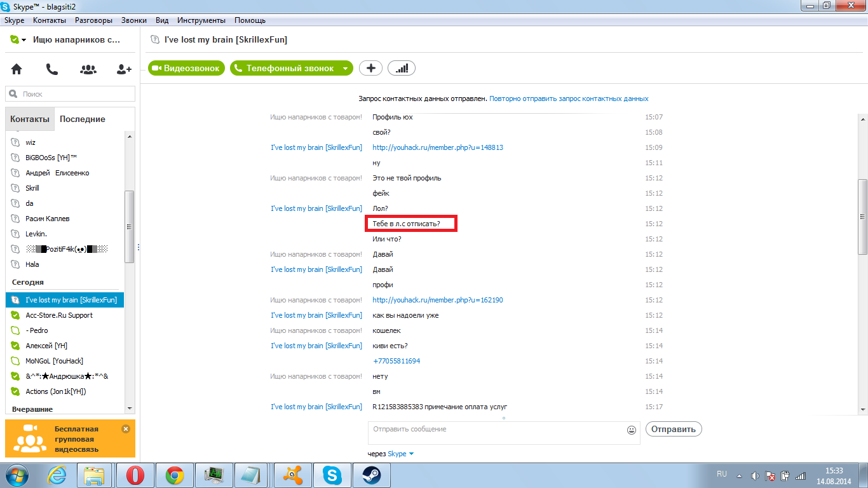Add a contact with the plus person icon
868x488 pixels.
coord(124,69)
